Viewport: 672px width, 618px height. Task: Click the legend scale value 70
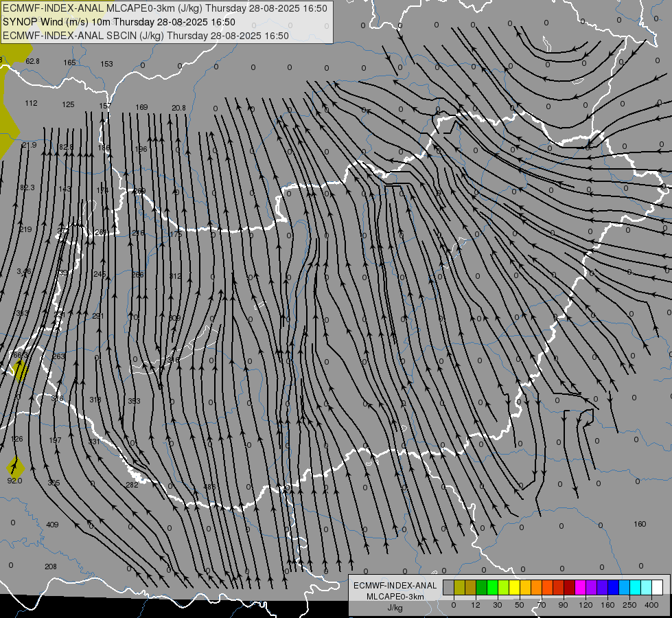[x=542, y=605]
